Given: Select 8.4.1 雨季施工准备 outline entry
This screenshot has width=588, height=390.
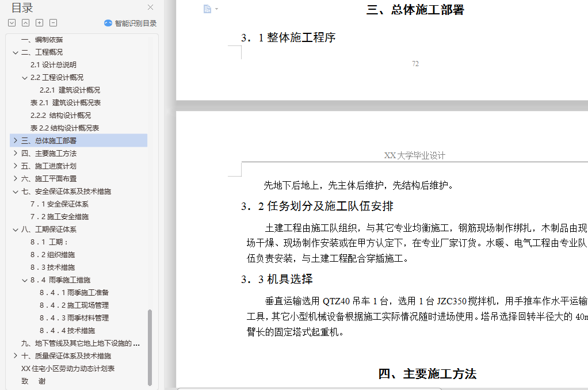Looking at the screenshot, I should point(74,292).
